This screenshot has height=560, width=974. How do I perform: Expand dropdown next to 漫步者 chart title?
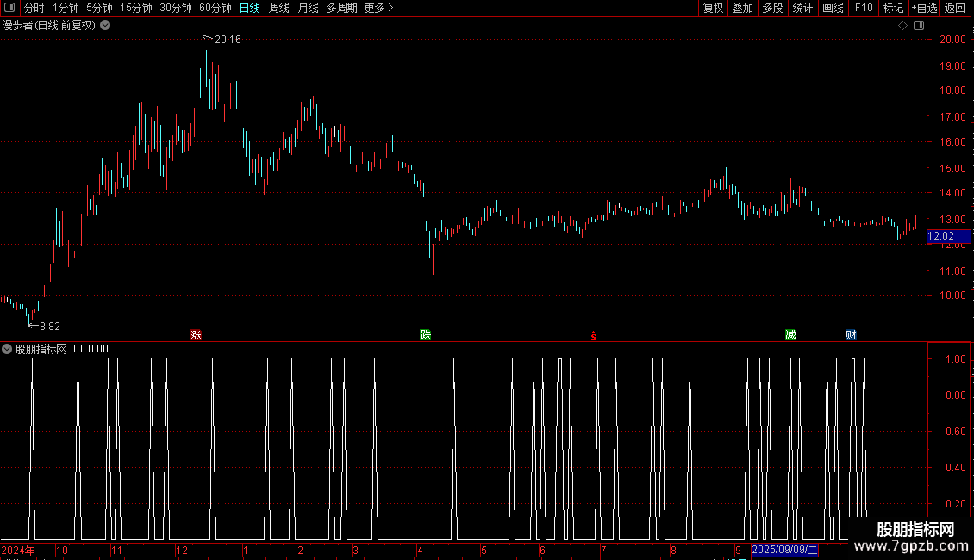(x=106, y=26)
